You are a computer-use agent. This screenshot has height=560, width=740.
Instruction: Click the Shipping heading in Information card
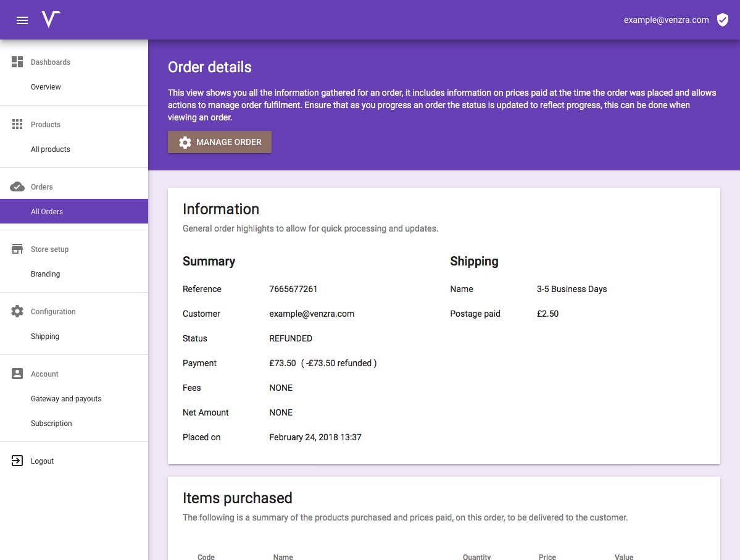tap(474, 261)
